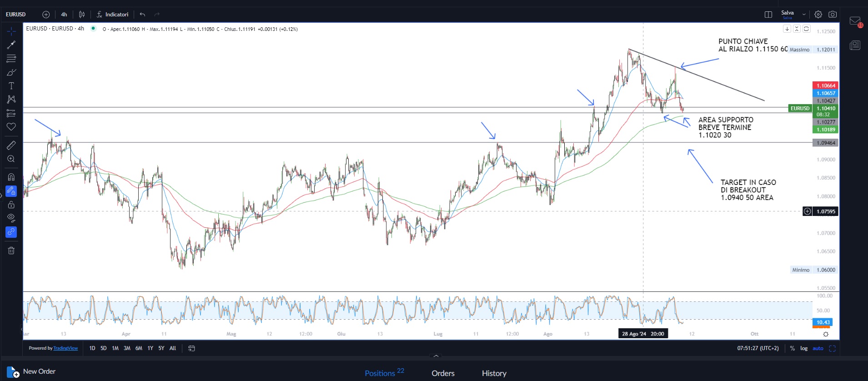Switch to the Orders tab
This screenshot has width=868, height=381.
pyautogui.click(x=443, y=373)
